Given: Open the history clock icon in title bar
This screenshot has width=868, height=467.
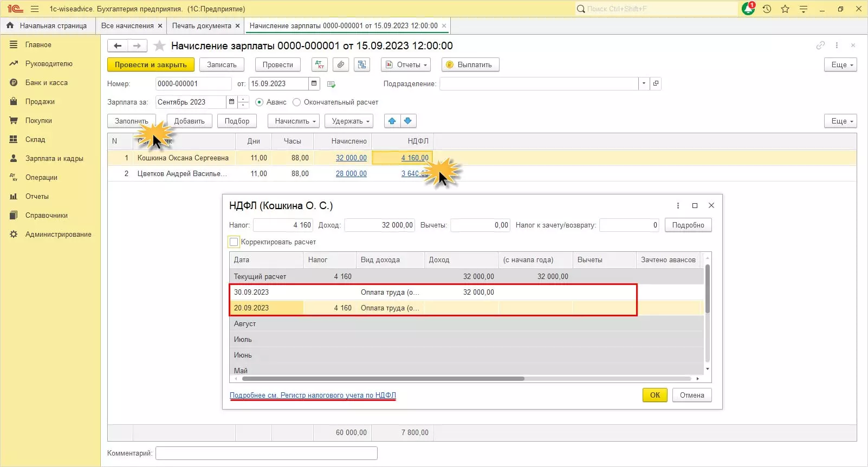Looking at the screenshot, I should coord(767,9).
